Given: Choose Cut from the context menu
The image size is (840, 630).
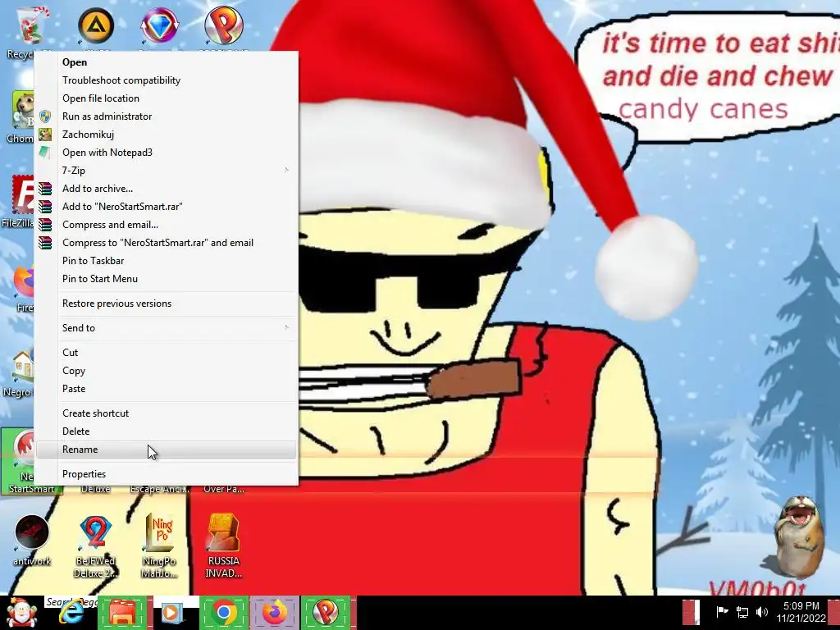Looking at the screenshot, I should (x=166, y=353).
